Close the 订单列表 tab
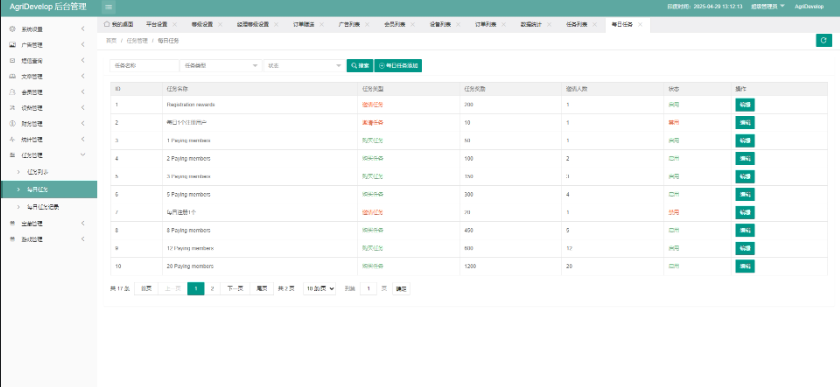The height and width of the screenshot is (387, 840). [503, 25]
